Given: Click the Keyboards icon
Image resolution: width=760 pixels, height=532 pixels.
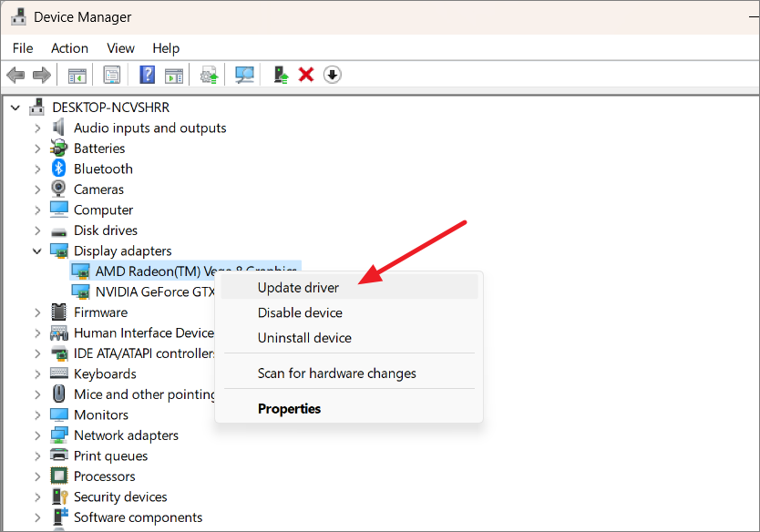Looking at the screenshot, I should click(59, 373).
